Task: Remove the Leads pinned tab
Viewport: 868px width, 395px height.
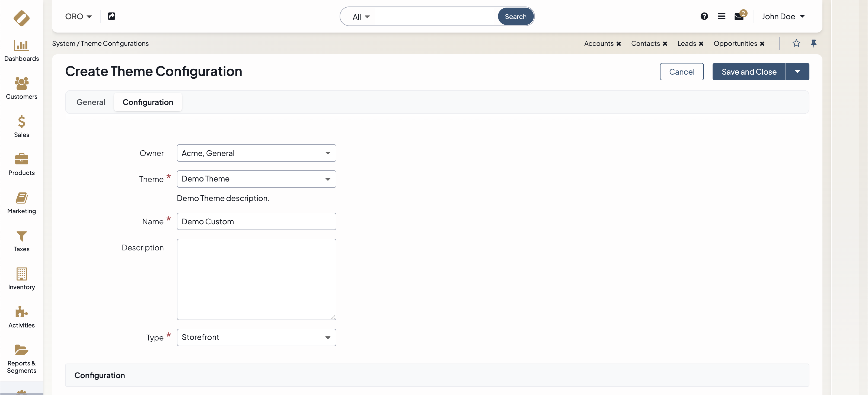Action: point(701,44)
